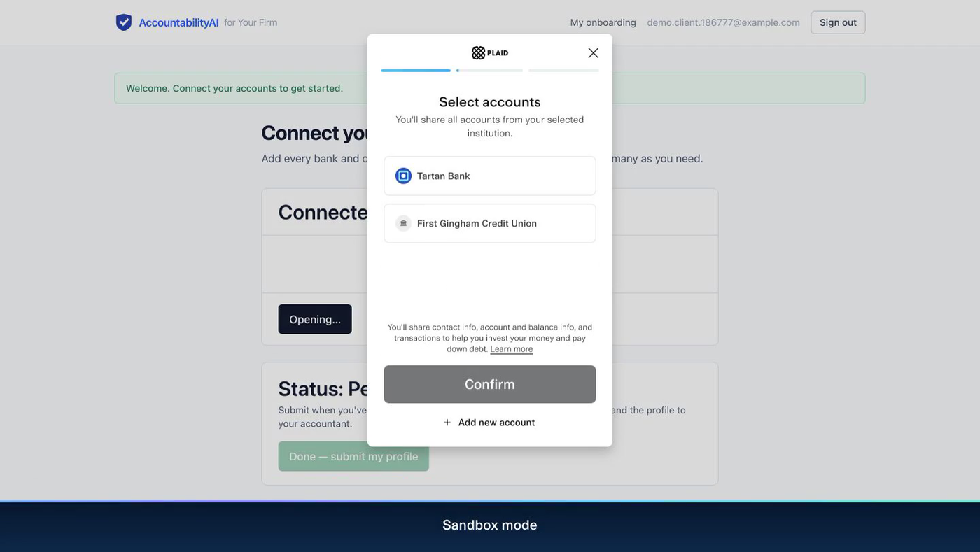The image size is (980, 552).
Task: Click the plus icon beside Add new account
Action: pos(447,423)
